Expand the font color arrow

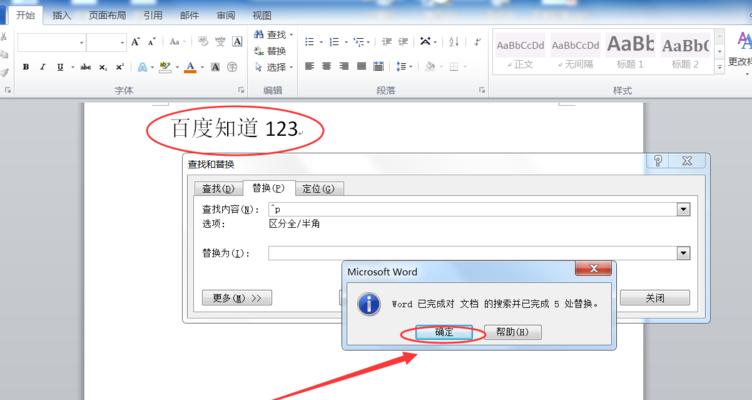202,67
